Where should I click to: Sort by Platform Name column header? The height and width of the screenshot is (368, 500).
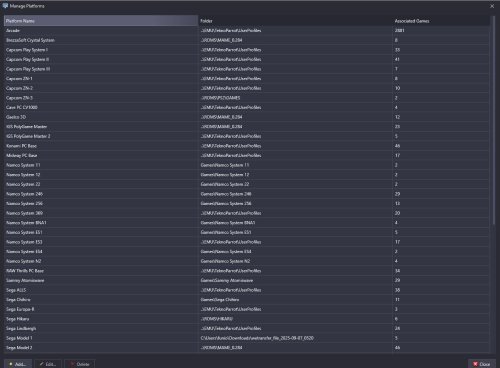pyautogui.click(x=101, y=21)
